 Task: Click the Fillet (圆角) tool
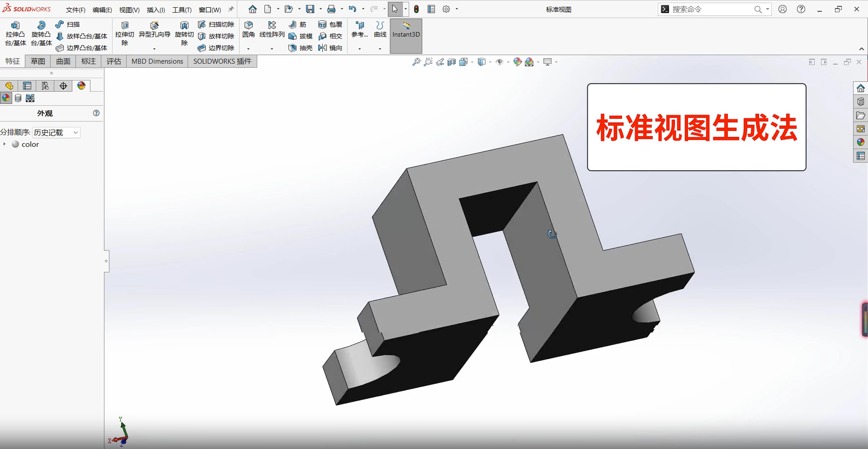click(x=249, y=29)
